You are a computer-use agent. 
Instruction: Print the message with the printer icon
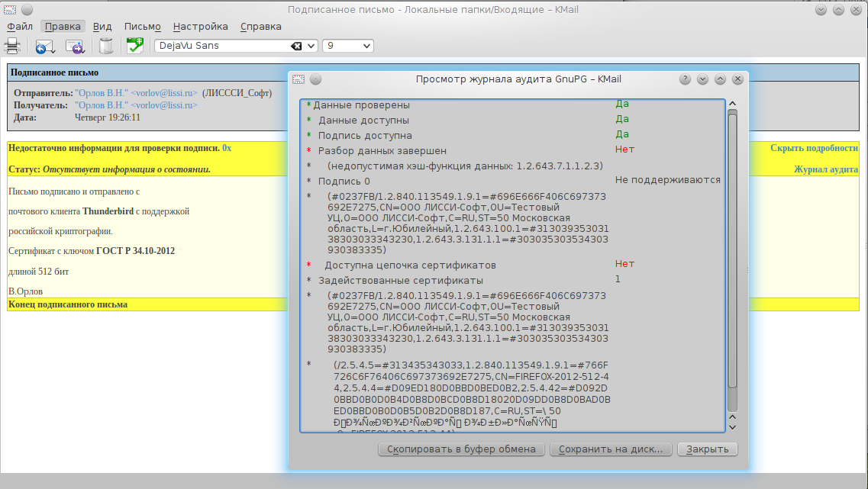12,46
